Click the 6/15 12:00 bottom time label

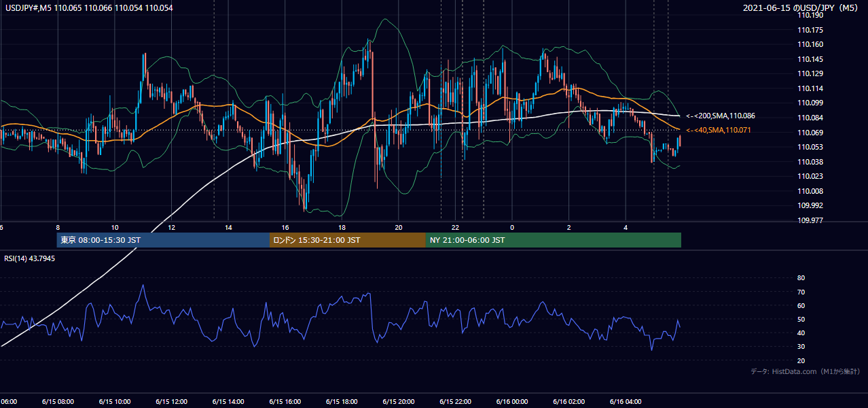pyautogui.click(x=171, y=401)
